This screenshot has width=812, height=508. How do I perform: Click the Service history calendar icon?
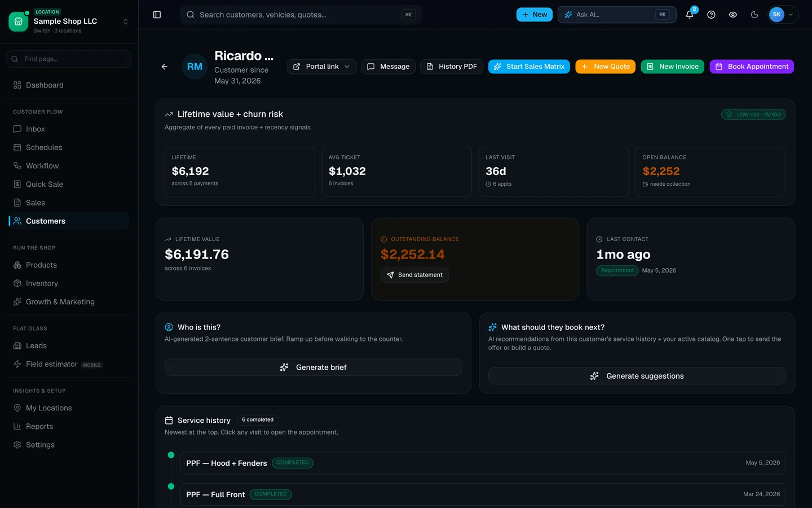point(169,421)
